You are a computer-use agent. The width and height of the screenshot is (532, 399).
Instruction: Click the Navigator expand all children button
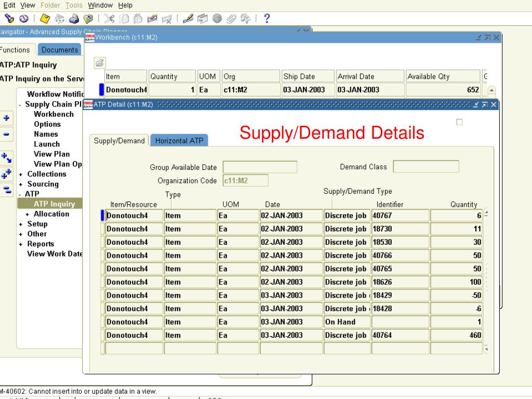coord(6,158)
